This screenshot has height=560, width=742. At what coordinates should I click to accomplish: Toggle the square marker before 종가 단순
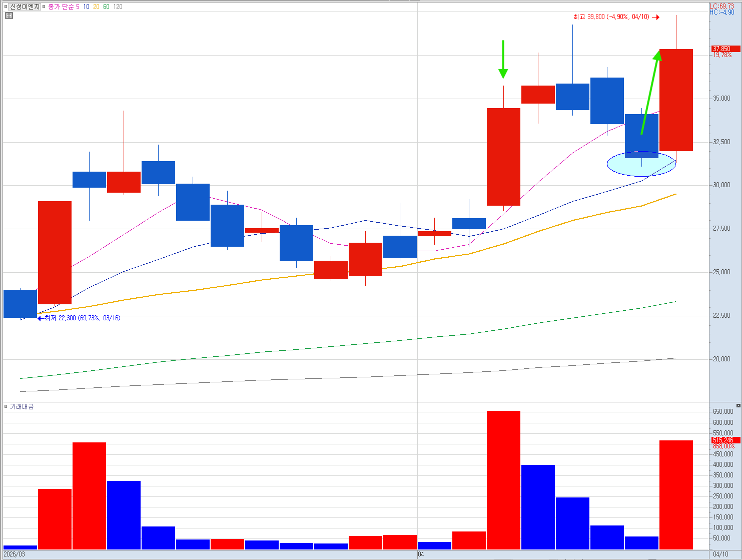pyautogui.click(x=45, y=7)
